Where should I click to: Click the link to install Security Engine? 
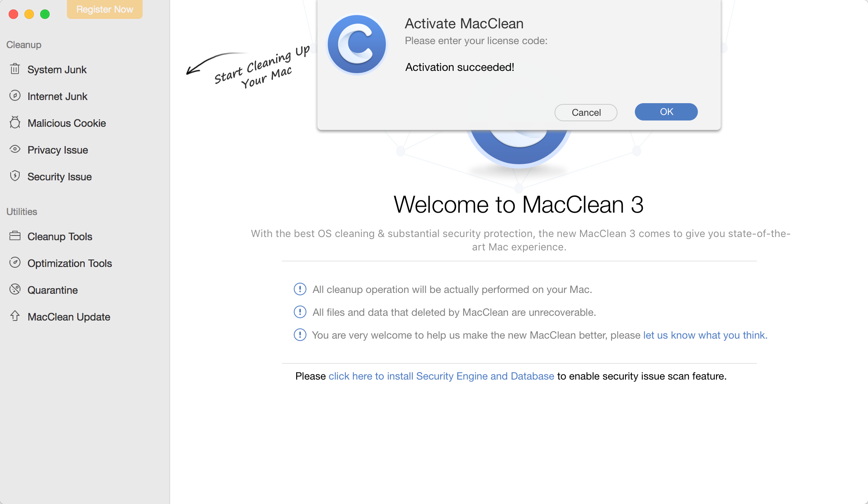click(x=441, y=376)
